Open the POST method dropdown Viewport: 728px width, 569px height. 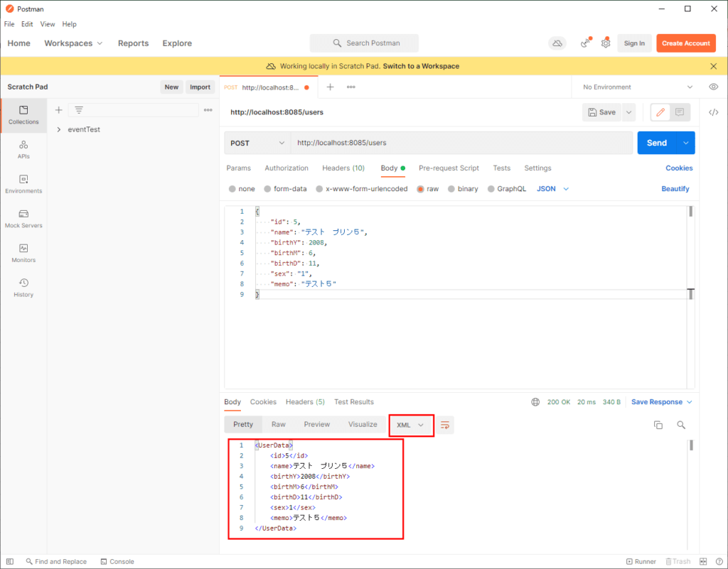(257, 143)
